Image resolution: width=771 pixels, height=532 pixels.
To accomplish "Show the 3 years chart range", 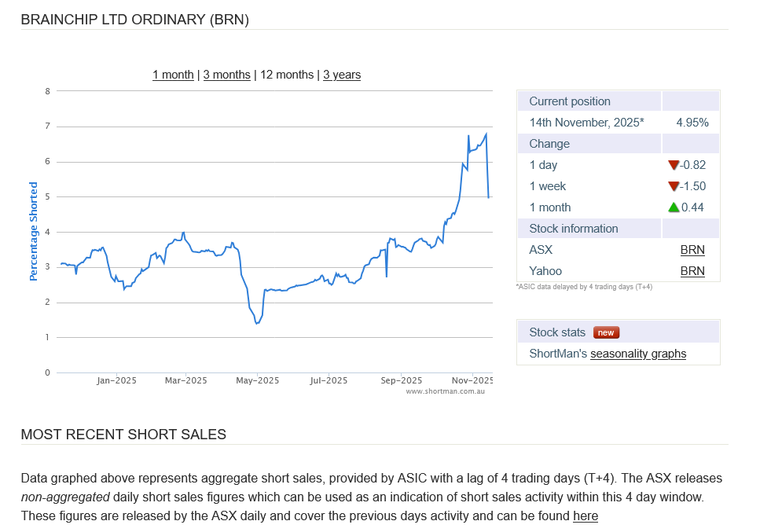I will tap(342, 75).
